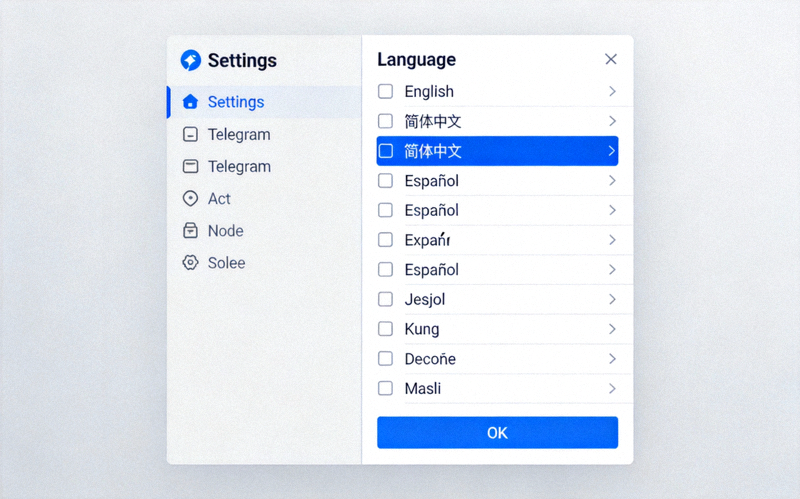Screen dimensions: 800x499
Task: Enable the Masli checkbox
Action: (385, 388)
